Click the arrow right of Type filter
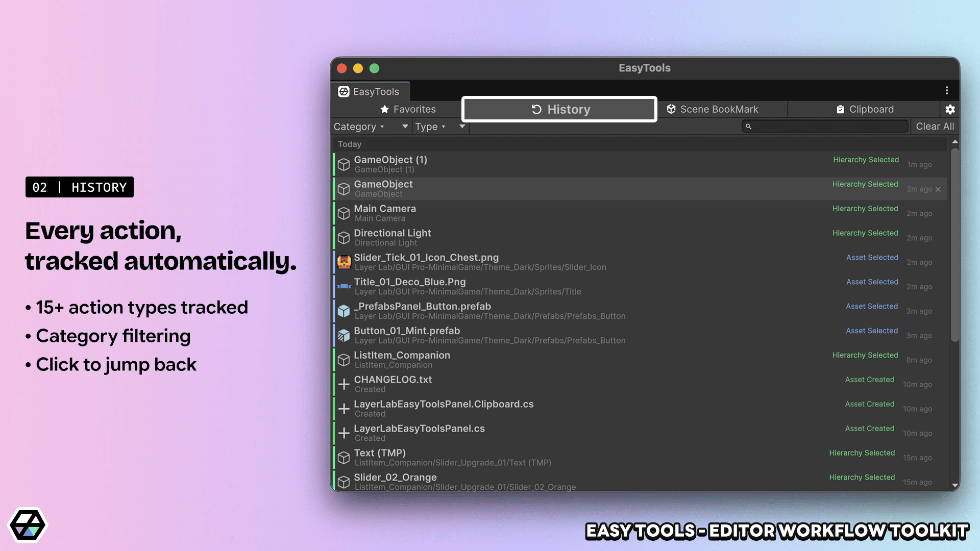Image resolution: width=980 pixels, height=551 pixels. [x=462, y=127]
